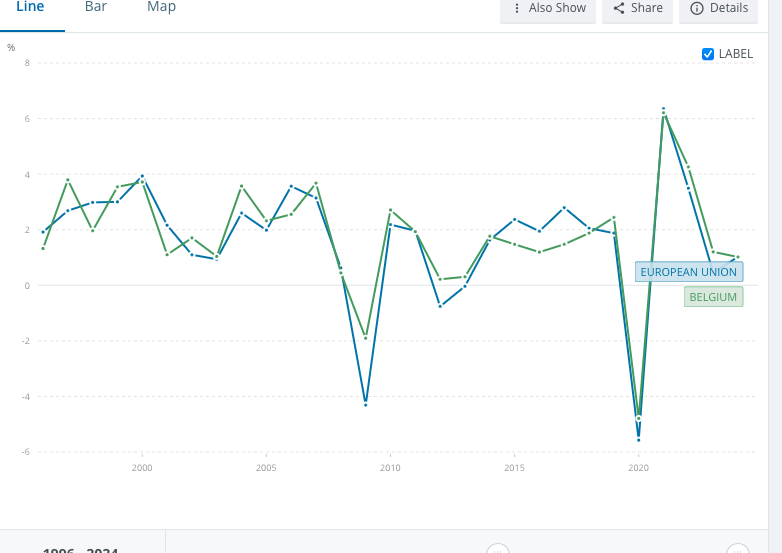Switch to the Bar chart tab
The height and width of the screenshot is (553, 782).
[x=96, y=8]
